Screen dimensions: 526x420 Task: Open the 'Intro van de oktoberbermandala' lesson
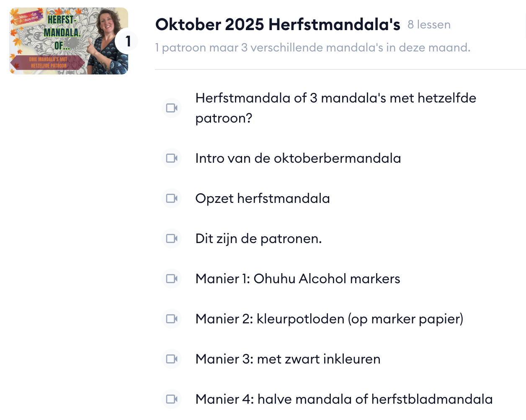click(298, 158)
